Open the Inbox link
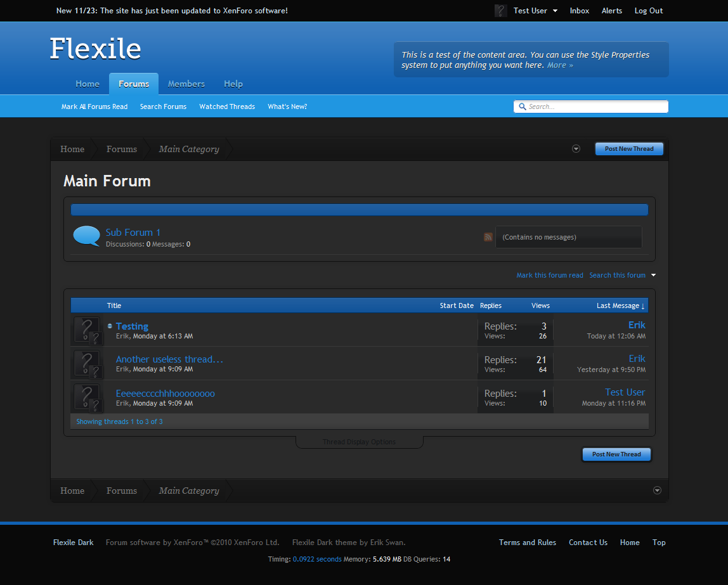This screenshot has width=728, height=585. click(x=579, y=11)
